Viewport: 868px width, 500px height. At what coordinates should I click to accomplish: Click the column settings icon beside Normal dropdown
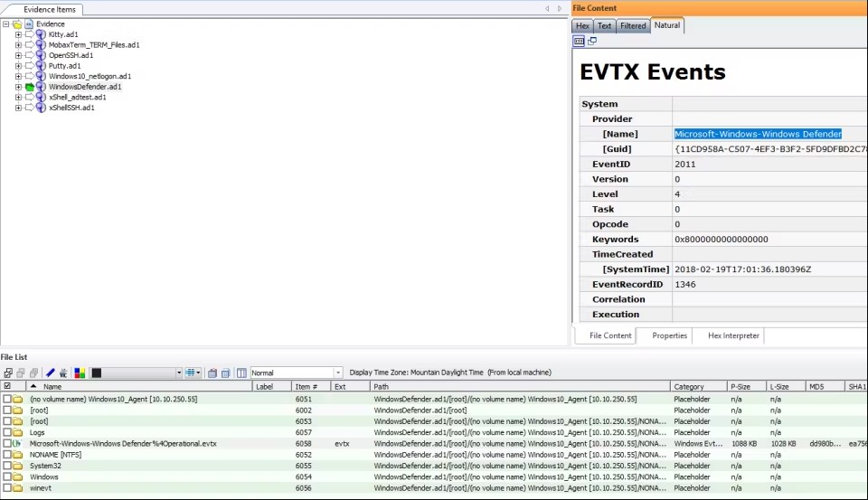[241, 373]
